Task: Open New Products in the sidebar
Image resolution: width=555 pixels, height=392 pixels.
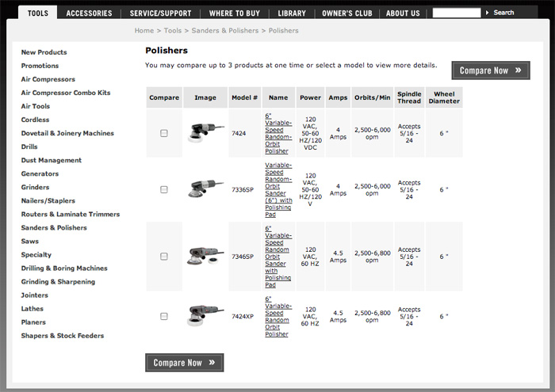Action: click(44, 52)
